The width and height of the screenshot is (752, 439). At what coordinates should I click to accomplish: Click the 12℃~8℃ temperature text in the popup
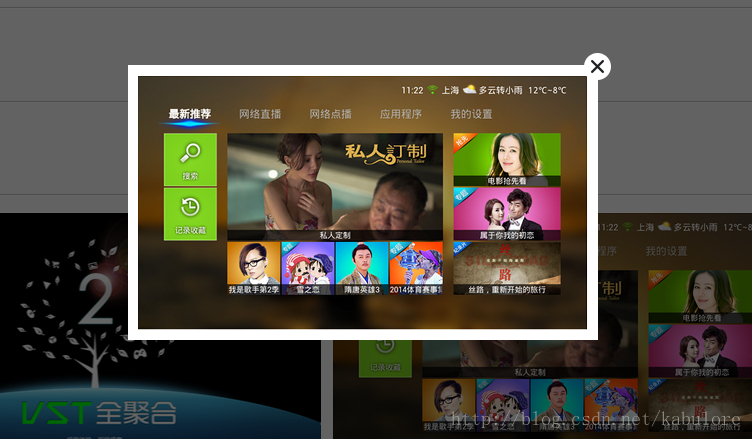547,90
